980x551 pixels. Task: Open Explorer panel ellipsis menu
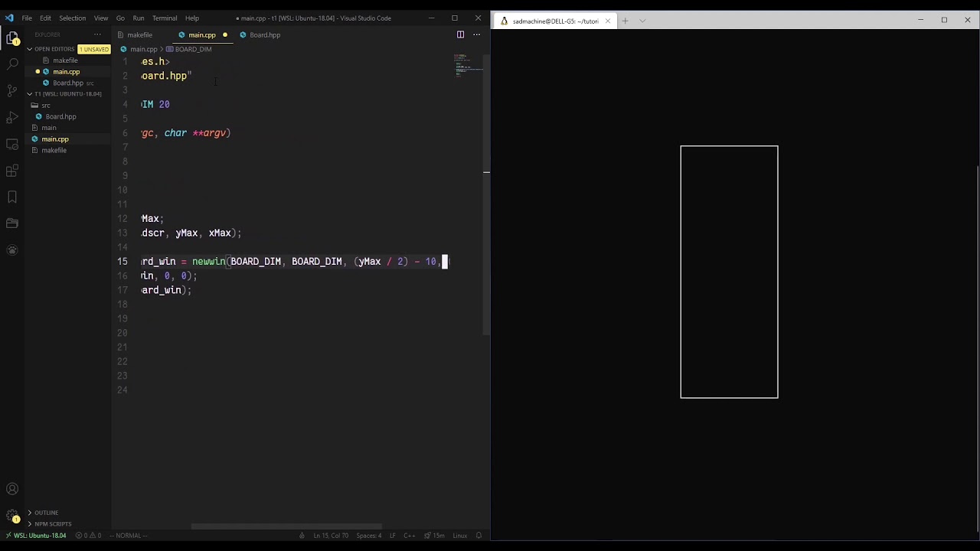[97, 34]
